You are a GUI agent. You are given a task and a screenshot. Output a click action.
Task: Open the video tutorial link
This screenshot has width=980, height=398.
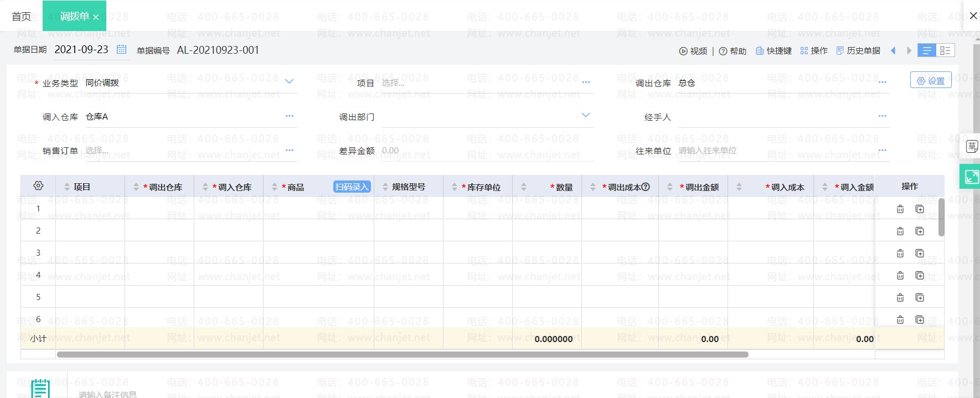(693, 51)
